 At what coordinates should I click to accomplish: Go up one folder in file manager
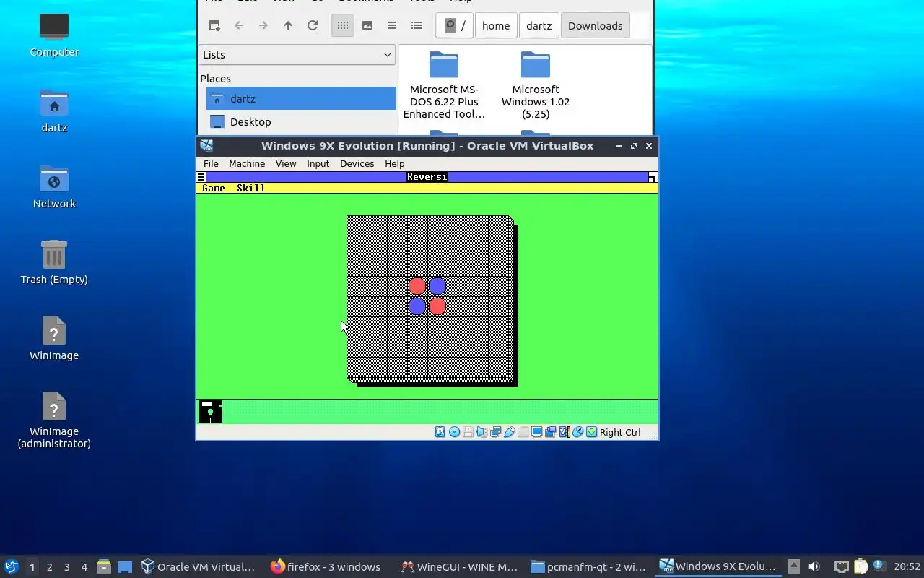point(288,25)
